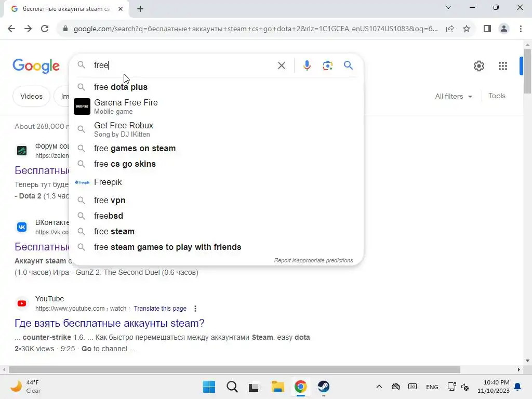Open the notifications bell
Image resolution: width=532 pixels, height=399 pixels.
pyautogui.click(x=518, y=387)
